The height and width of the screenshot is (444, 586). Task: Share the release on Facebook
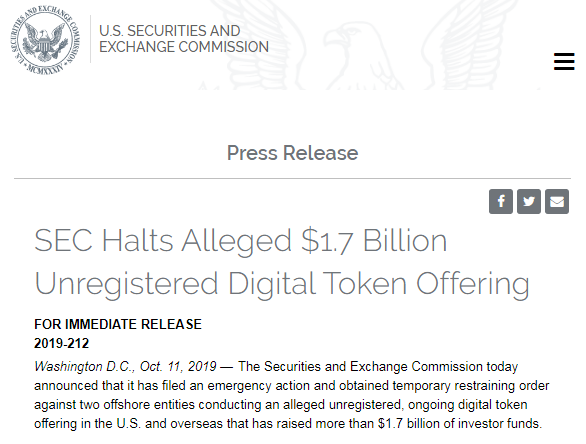pyautogui.click(x=501, y=201)
